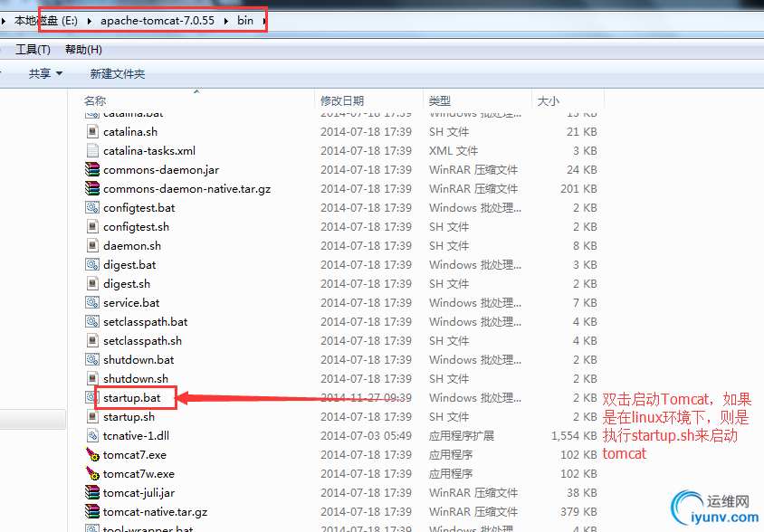
Task: Click the XML 文件 type cell
Action: click(454, 150)
